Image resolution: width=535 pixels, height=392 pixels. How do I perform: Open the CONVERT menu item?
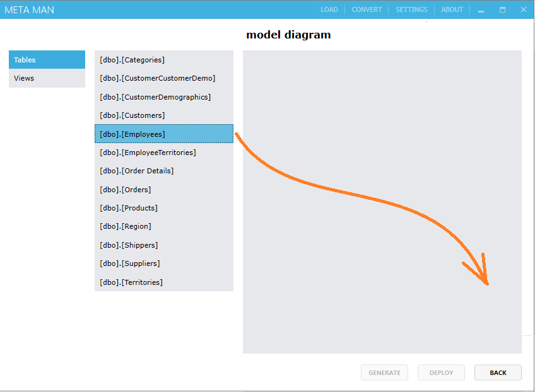pyautogui.click(x=367, y=9)
